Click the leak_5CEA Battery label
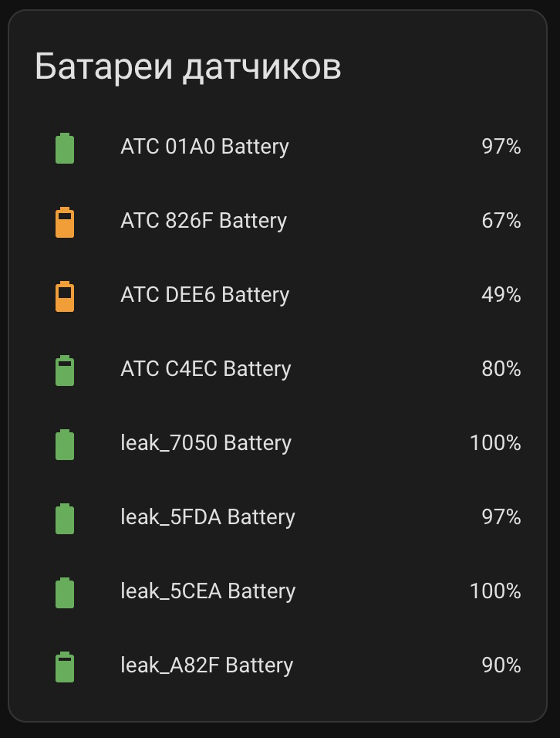 click(x=207, y=591)
